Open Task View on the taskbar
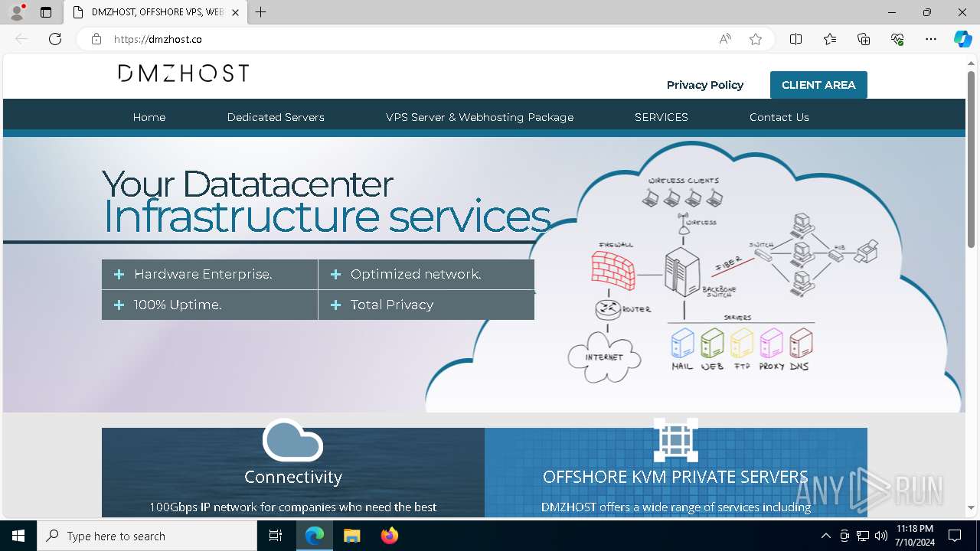 (x=276, y=536)
